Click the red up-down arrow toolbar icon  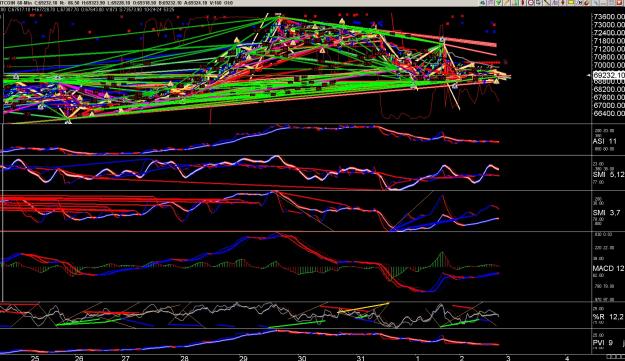tap(562, 2)
